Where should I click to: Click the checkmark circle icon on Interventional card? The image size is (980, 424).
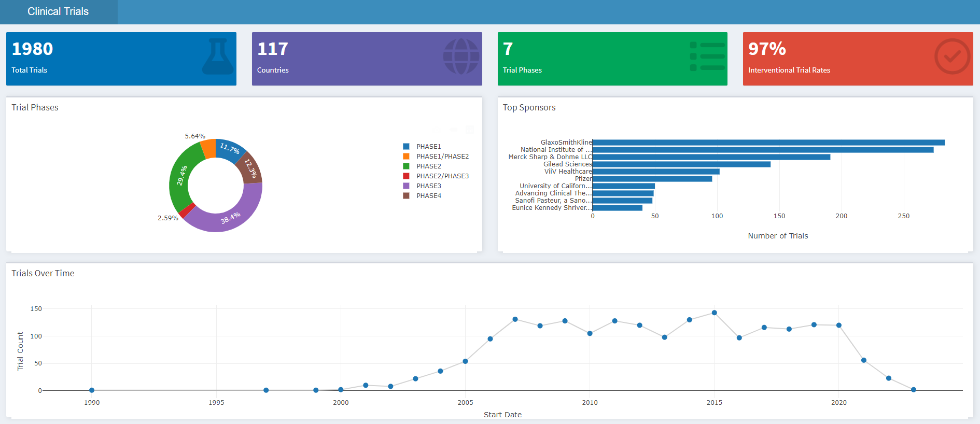952,56
